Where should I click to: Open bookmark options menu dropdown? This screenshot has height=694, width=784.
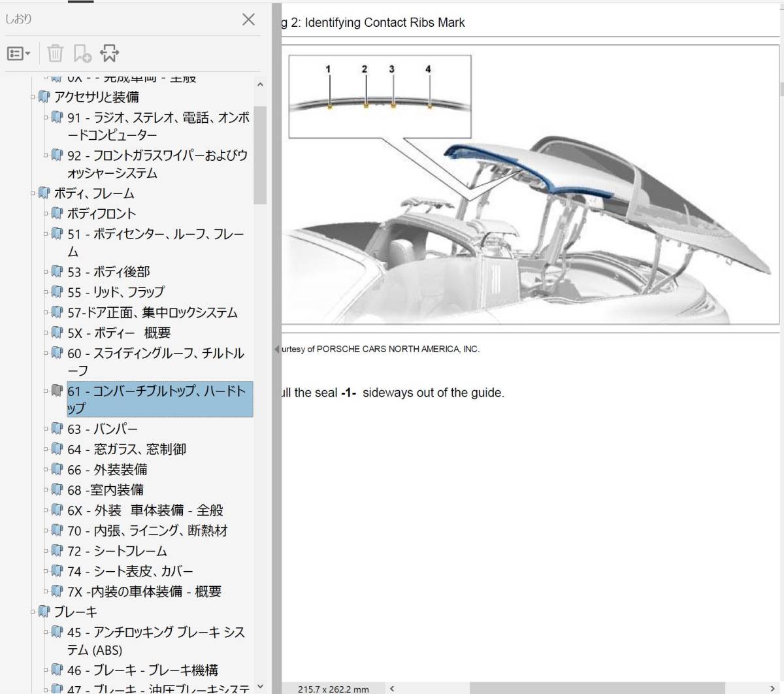coord(18,54)
